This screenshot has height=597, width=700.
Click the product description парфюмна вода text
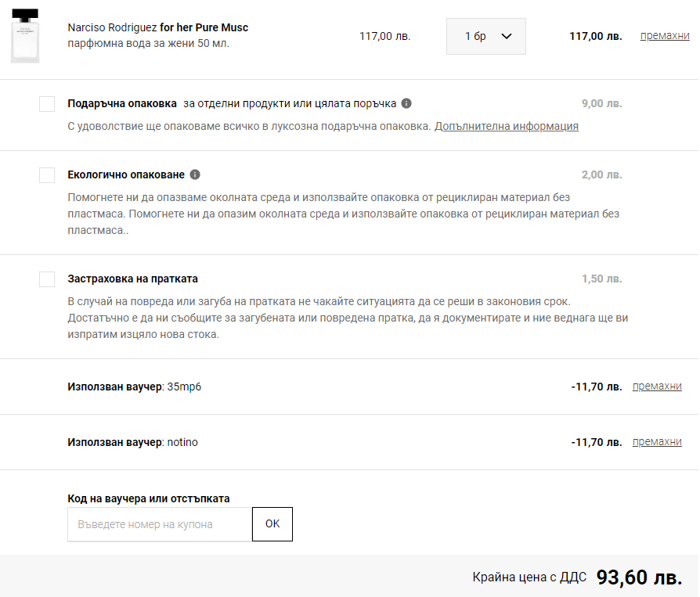click(148, 44)
